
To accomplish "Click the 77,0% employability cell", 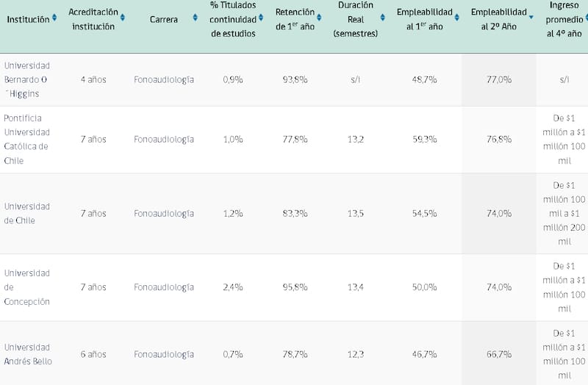I will [x=499, y=79].
